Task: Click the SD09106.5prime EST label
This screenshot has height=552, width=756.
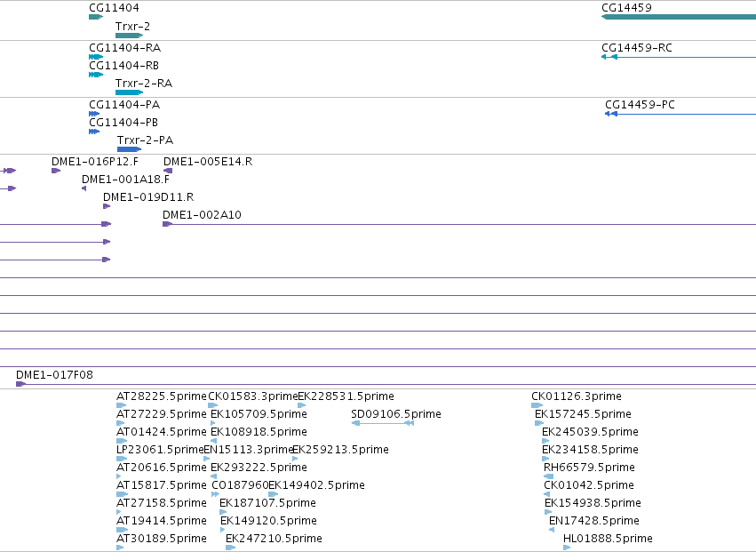Action: [x=396, y=414]
